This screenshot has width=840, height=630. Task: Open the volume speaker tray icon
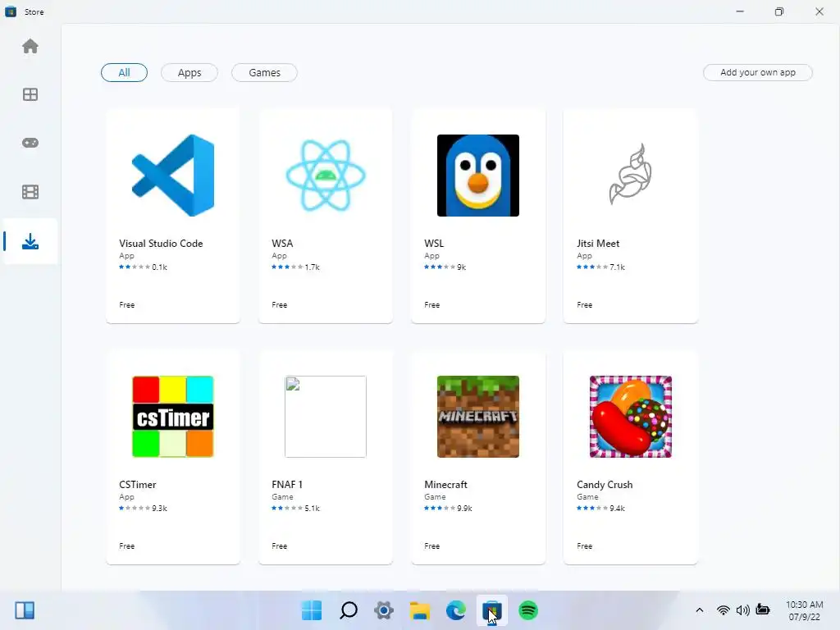click(742, 610)
